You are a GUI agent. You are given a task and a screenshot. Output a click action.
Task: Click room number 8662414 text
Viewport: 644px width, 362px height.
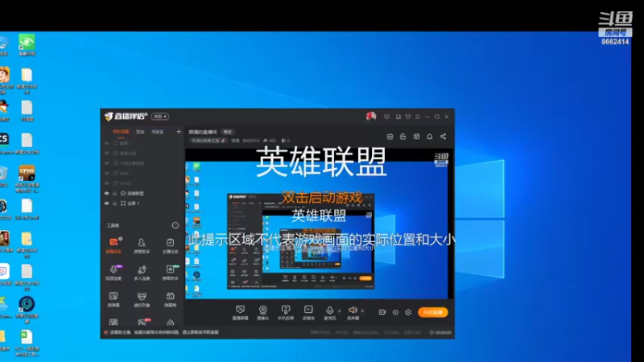coord(250,140)
